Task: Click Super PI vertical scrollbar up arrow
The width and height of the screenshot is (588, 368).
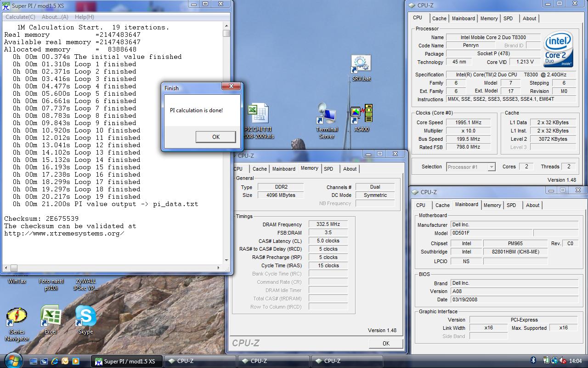Action: pos(226,26)
